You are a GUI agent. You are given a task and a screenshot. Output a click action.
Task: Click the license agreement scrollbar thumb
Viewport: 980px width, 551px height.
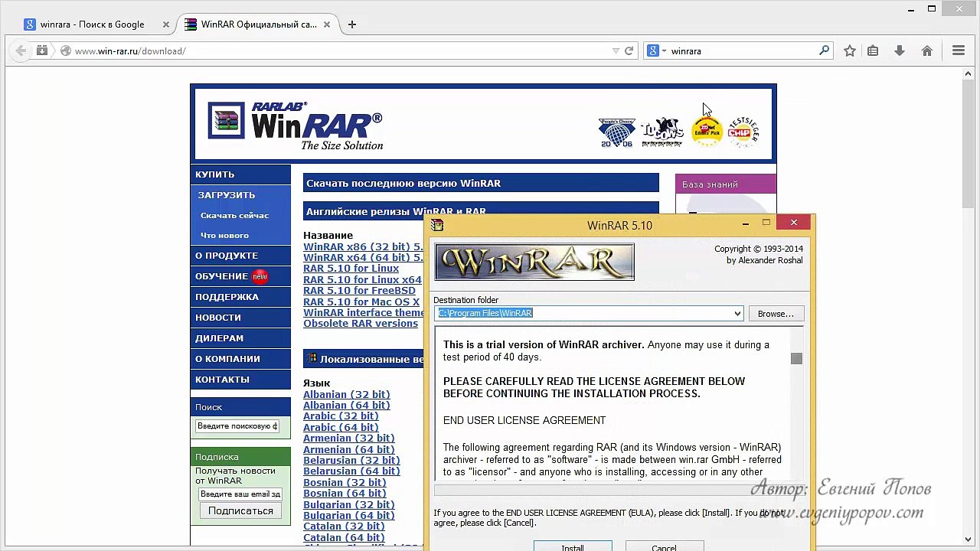click(x=796, y=359)
